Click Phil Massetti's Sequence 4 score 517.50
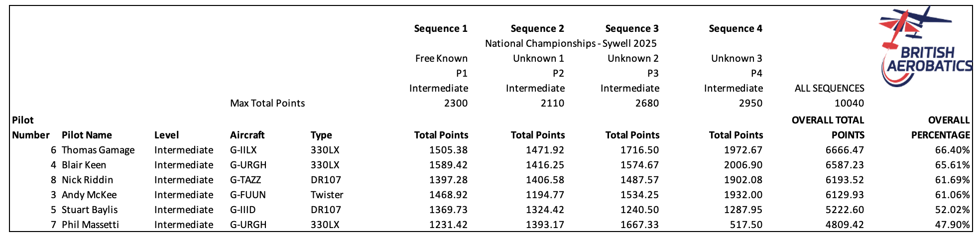980x238 pixels. [x=746, y=225]
